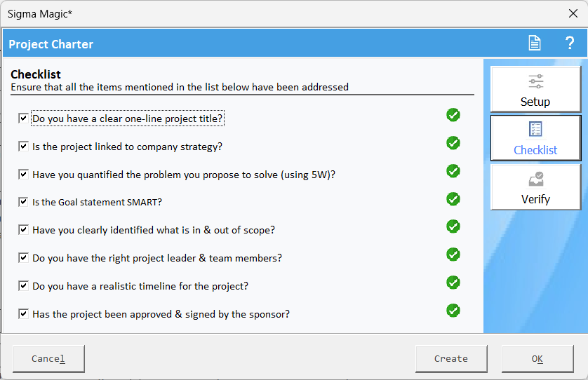Click green check icon beside sponsor approval item

453,311
